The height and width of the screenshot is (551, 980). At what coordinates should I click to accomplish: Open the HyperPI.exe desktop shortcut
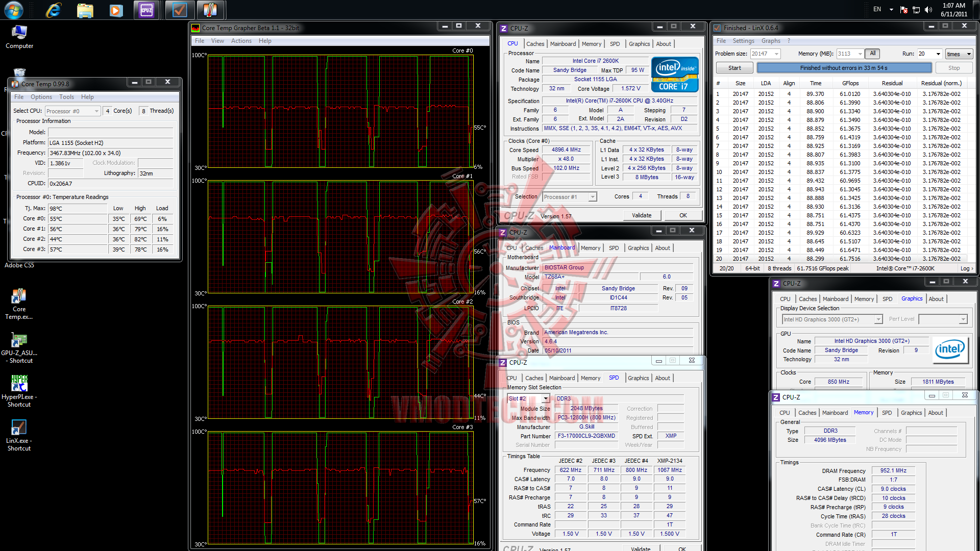coord(19,384)
